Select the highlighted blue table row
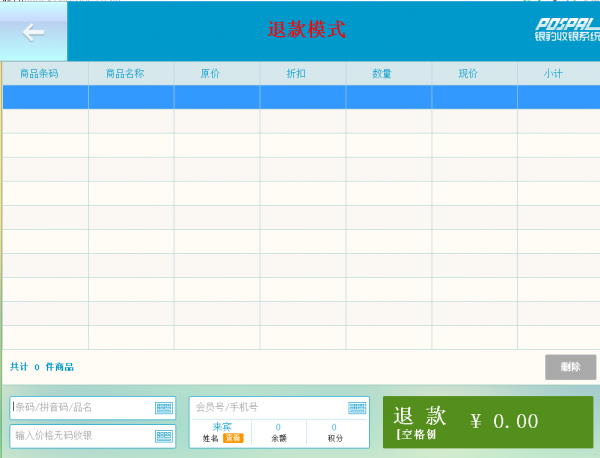The height and width of the screenshot is (458, 600). coord(302,97)
